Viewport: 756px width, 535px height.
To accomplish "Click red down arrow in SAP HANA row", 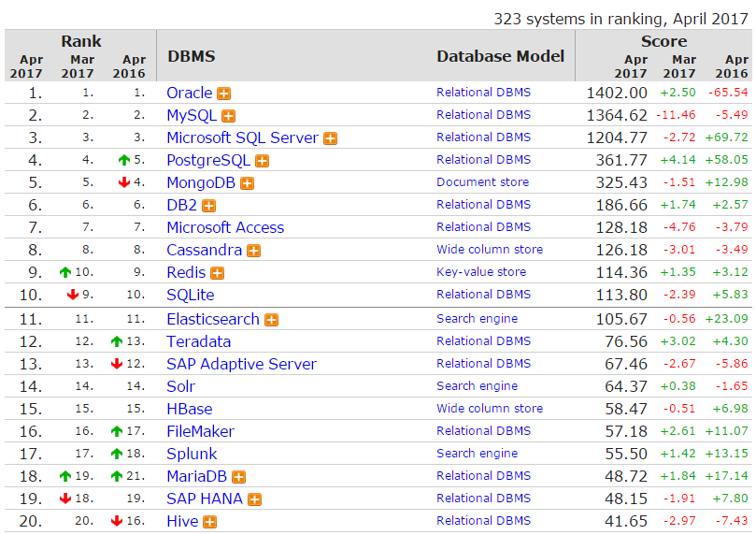I will [65, 499].
